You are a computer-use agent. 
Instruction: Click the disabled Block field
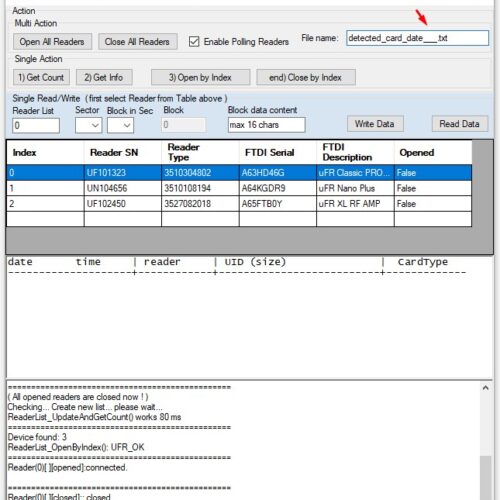tap(184, 125)
